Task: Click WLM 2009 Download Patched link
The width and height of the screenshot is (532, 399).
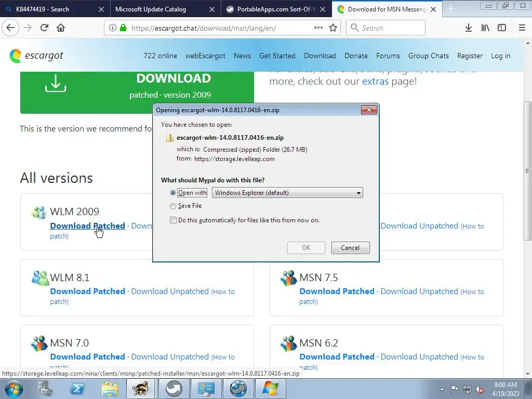Action: (x=87, y=225)
